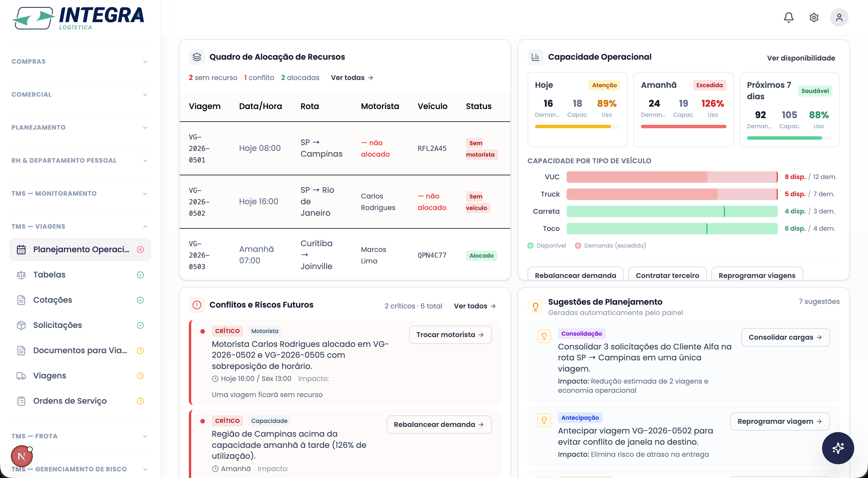Screen dimensions: 868x478
Task: Open settings gear icon in header
Action: click(814, 17)
